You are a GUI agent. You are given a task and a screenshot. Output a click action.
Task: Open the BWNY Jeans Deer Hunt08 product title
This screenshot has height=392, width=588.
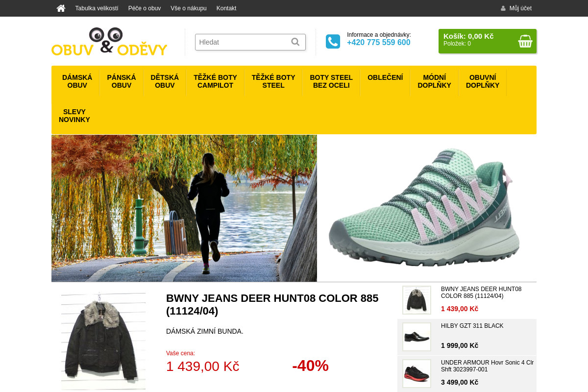point(272,304)
